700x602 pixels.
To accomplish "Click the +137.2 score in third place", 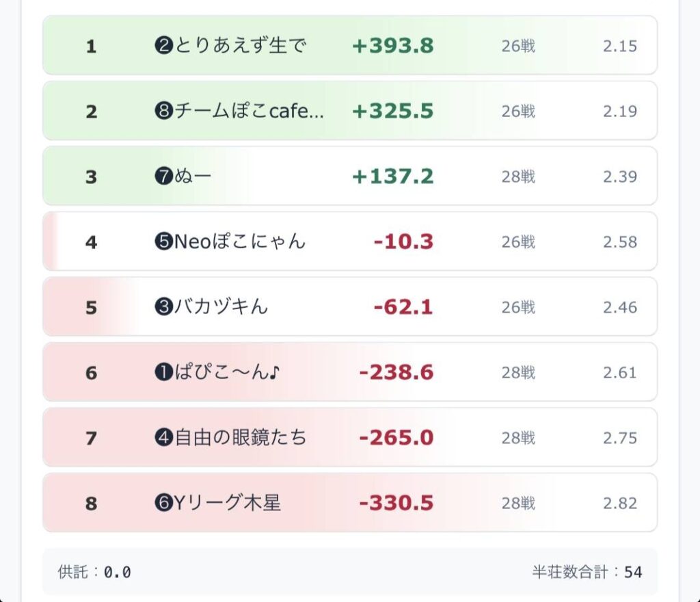I will coord(392,177).
